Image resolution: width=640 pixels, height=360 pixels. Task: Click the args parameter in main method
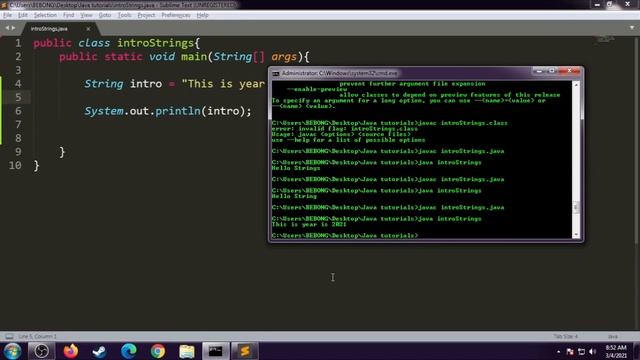click(284, 56)
